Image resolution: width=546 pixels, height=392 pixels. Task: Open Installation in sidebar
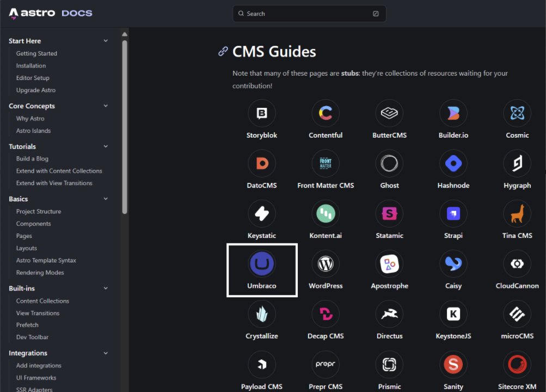click(30, 65)
